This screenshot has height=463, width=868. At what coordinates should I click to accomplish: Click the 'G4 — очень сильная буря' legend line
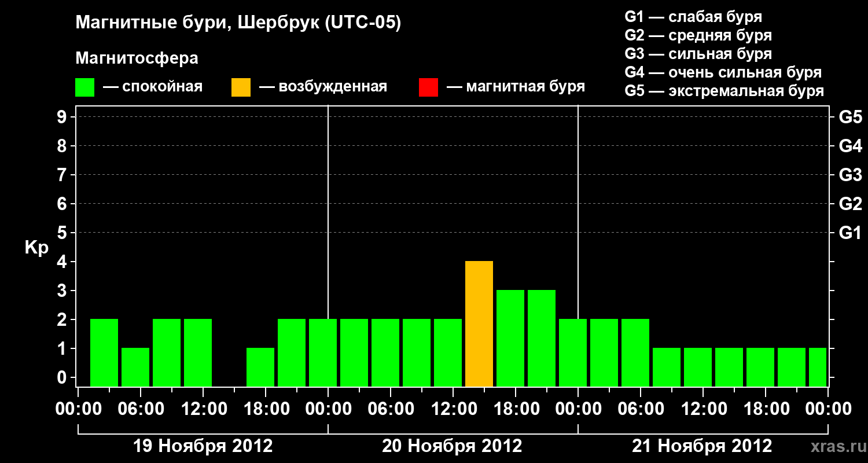[723, 72]
